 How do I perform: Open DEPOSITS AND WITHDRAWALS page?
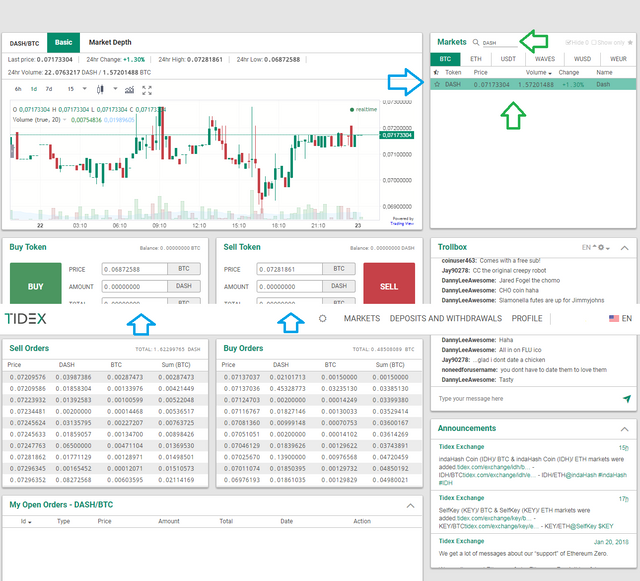click(x=446, y=318)
